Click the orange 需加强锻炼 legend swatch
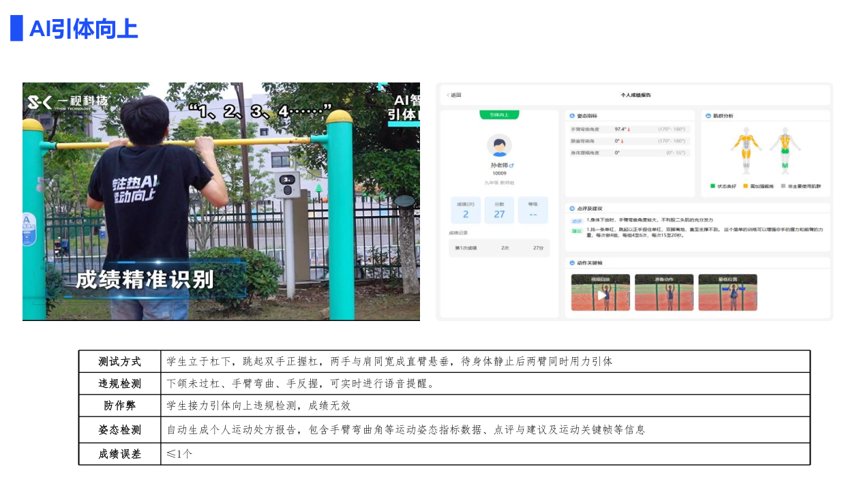 [745, 186]
